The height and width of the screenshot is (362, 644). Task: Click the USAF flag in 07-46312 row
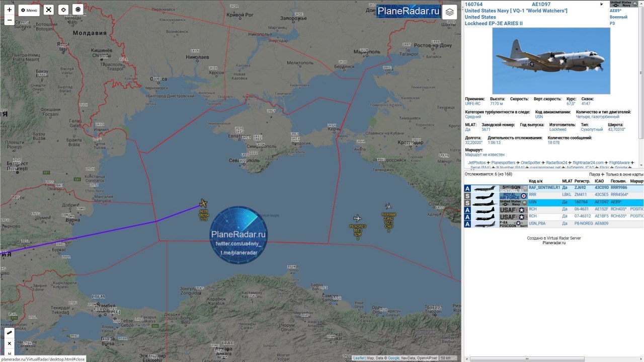[513, 216]
